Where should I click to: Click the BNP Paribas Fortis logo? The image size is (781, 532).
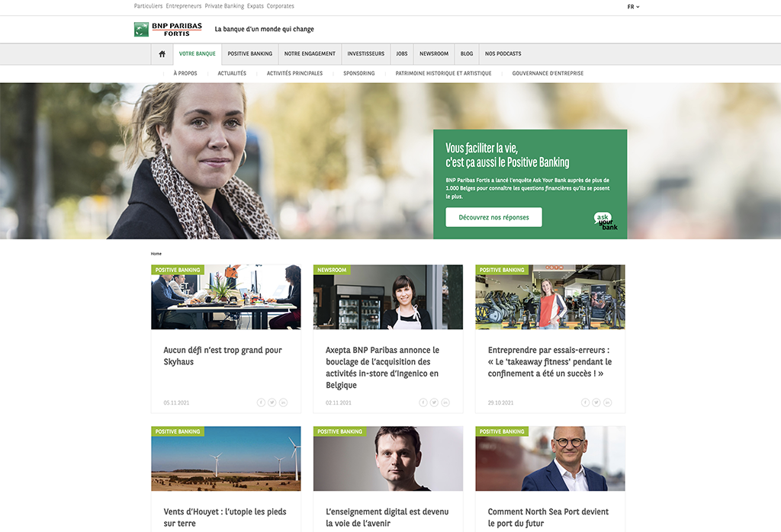pyautogui.click(x=169, y=30)
